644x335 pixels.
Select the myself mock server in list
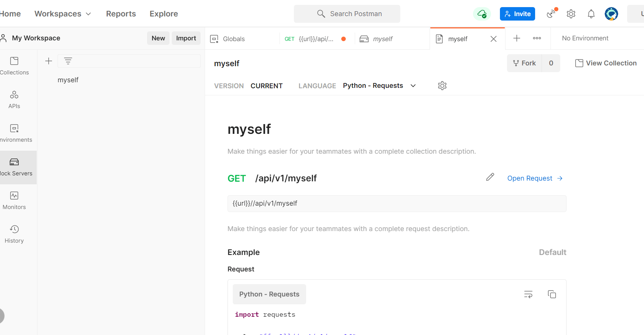(68, 80)
